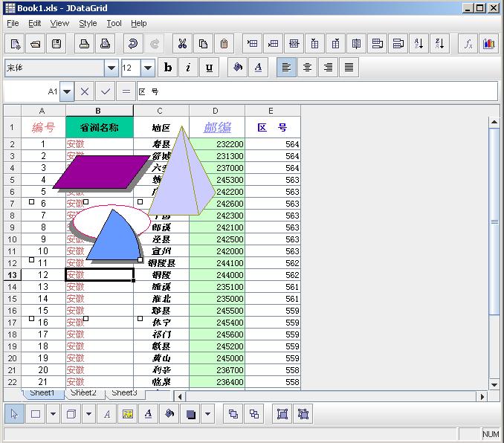Toggle bold formatting button
The width and height of the screenshot is (504, 443).
(168, 68)
